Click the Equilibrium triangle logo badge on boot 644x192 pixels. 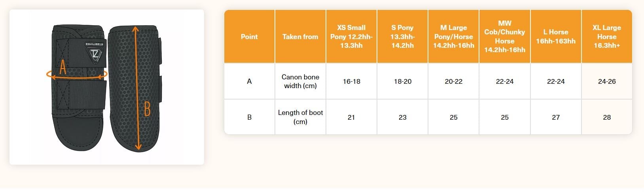point(94,53)
